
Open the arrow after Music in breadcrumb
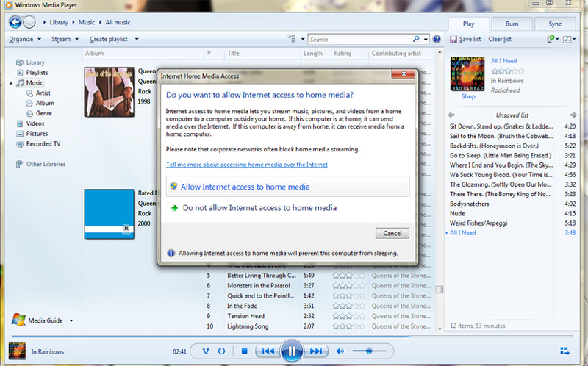pyautogui.click(x=101, y=23)
